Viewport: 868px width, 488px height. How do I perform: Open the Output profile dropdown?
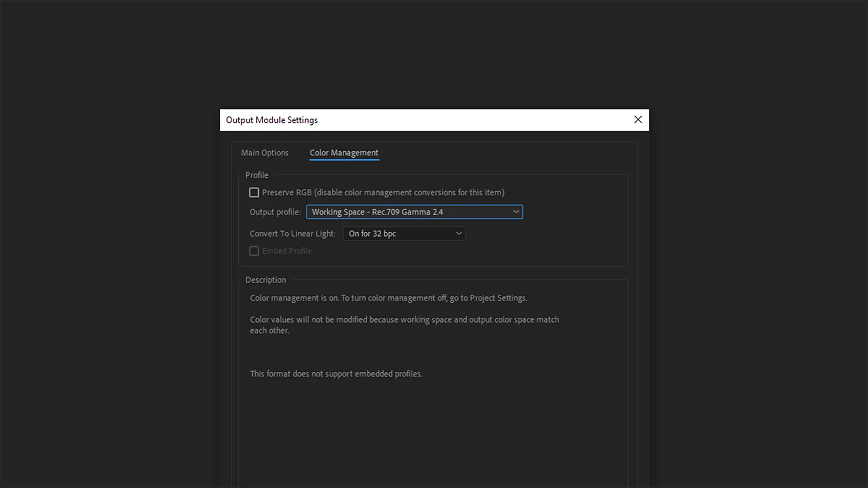click(415, 212)
